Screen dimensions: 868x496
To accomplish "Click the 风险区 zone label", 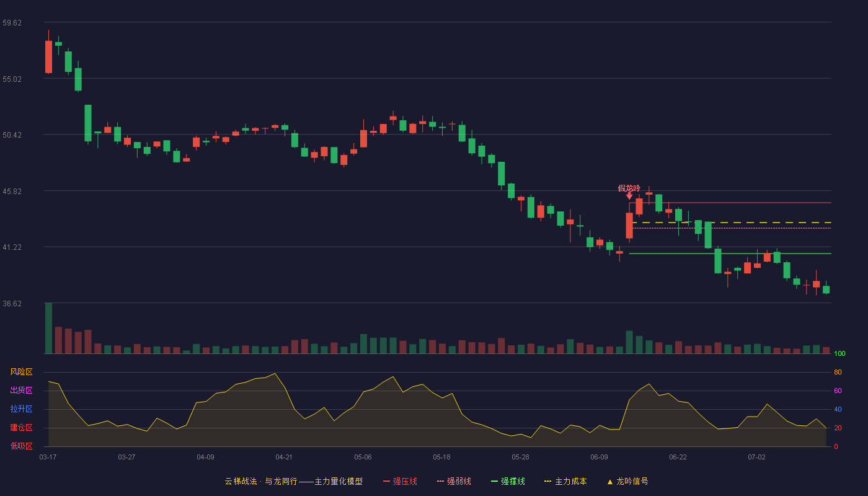I will tap(21, 372).
